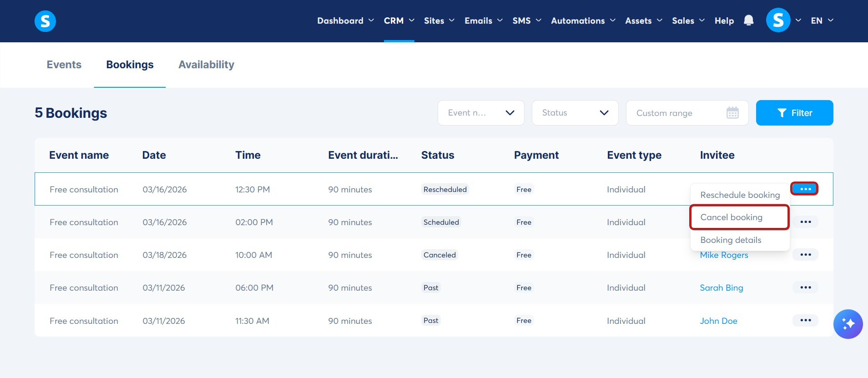This screenshot has width=868, height=378.
Task: Click the Systeme logo in the header
Action: (45, 21)
